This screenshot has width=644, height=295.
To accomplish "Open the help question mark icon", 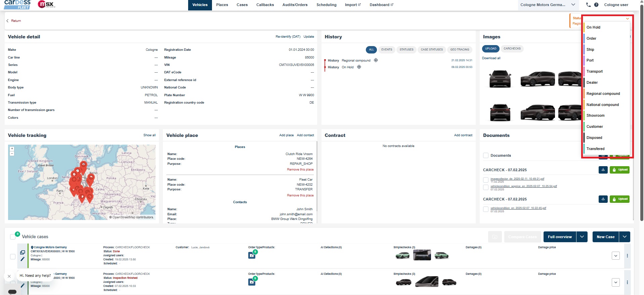I will [x=596, y=5].
